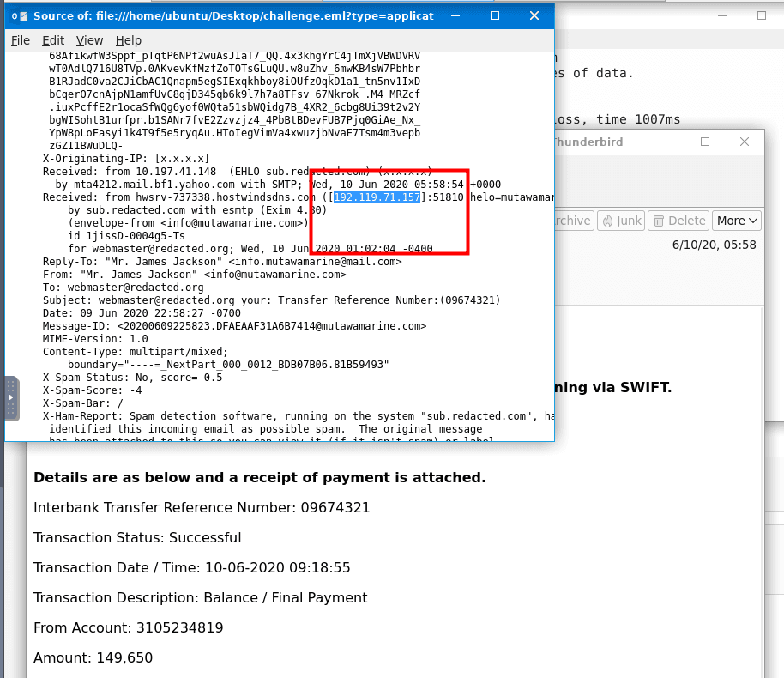Close the source viewer window

coord(534,15)
